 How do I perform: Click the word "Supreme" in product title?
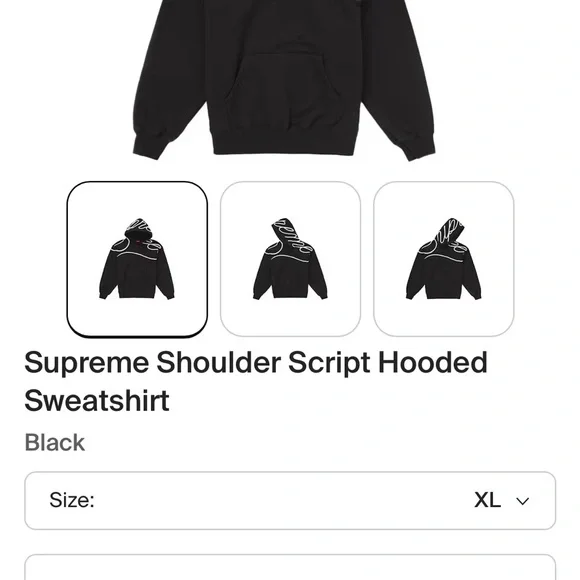[x=87, y=363]
